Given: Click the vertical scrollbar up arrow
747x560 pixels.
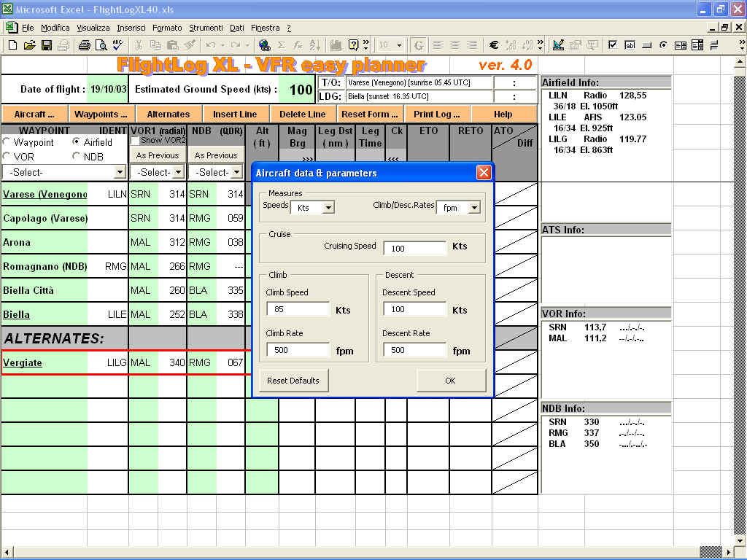Looking at the screenshot, I should 740,62.
